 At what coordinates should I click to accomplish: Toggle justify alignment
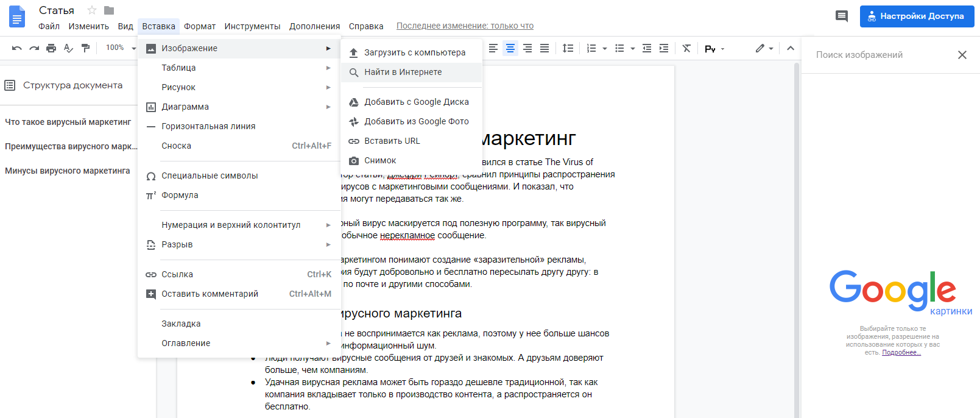545,48
